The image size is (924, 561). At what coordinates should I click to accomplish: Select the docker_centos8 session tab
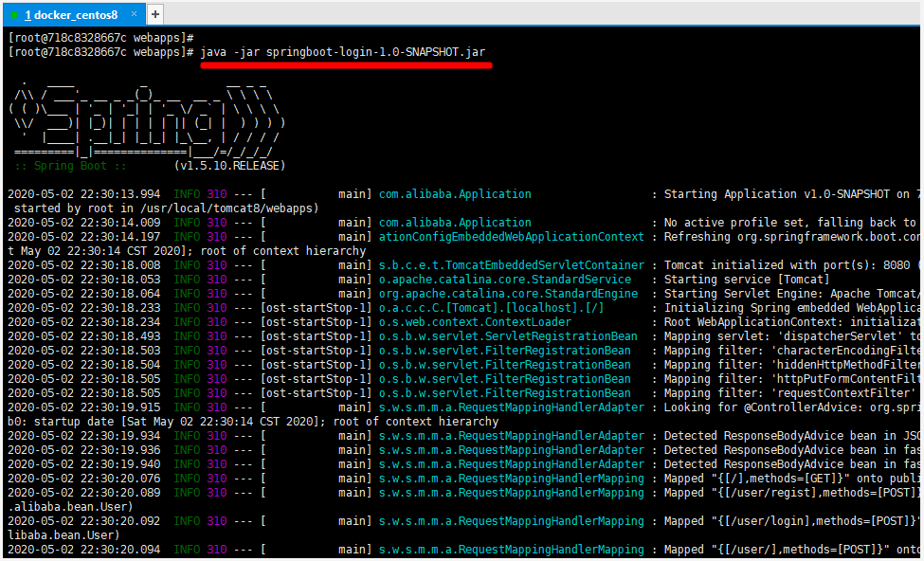74,15
